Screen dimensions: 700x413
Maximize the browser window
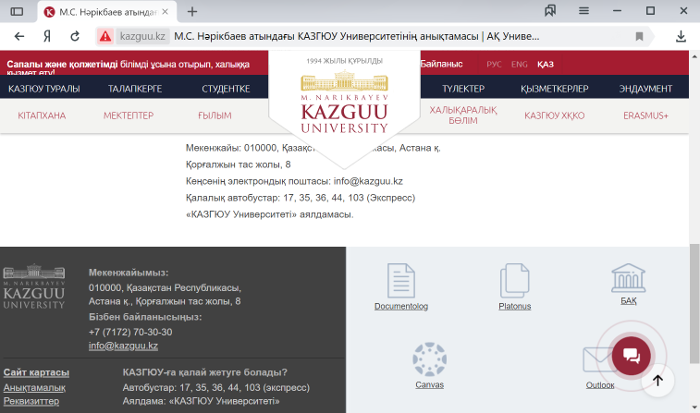pyautogui.click(x=650, y=11)
